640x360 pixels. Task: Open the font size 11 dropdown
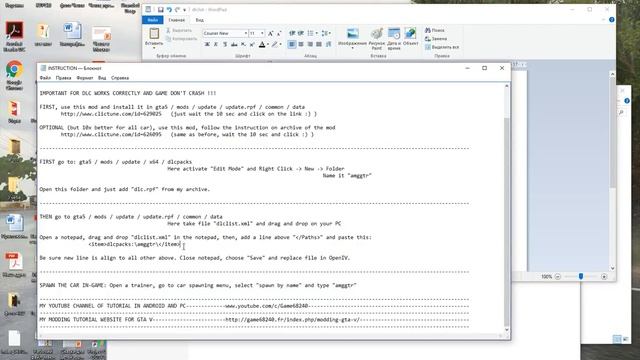tap(262, 33)
